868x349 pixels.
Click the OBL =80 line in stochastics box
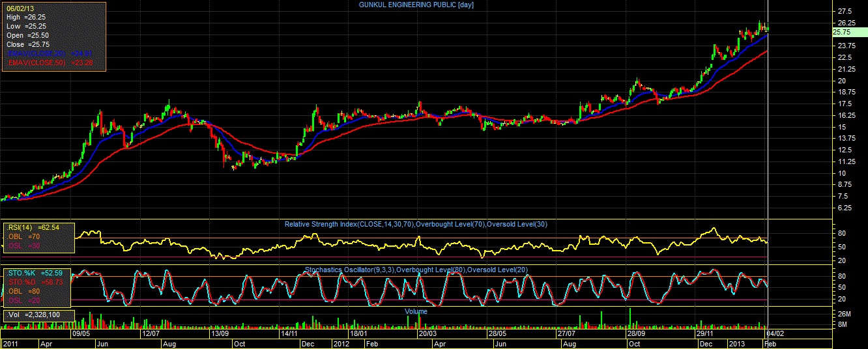24,291
